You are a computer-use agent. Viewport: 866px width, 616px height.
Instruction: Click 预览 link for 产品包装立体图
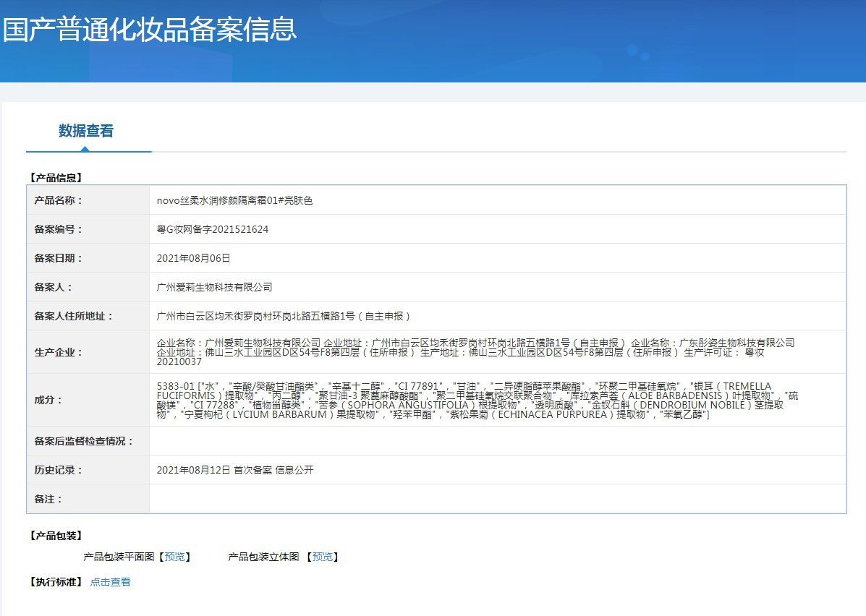pyautogui.click(x=322, y=557)
